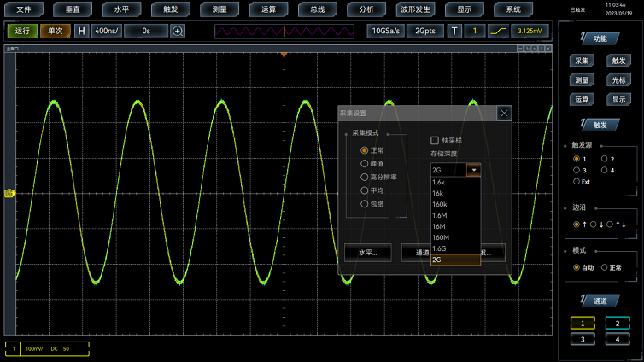The width and height of the screenshot is (644, 362).
Task: Click the 400ns/ timebase field
Action: click(107, 31)
